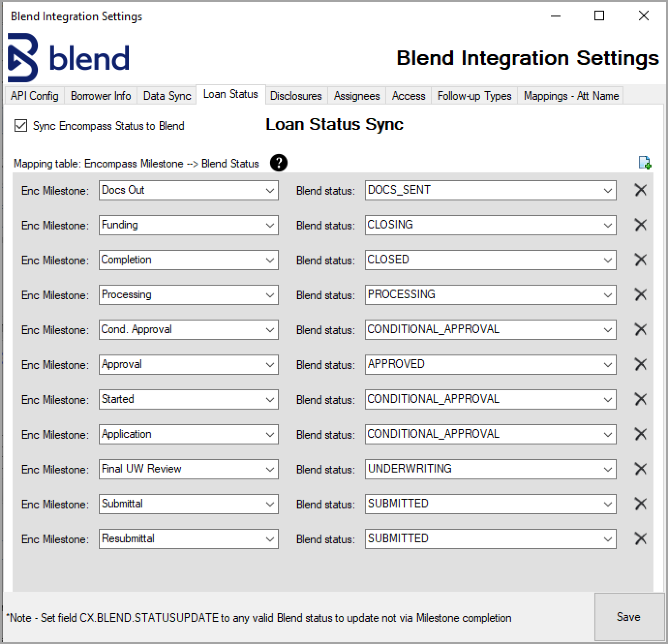This screenshot has height=644, width=668.
Task: Expand the Submittal milestone dropdown
Action: click(x=189, y=504)
